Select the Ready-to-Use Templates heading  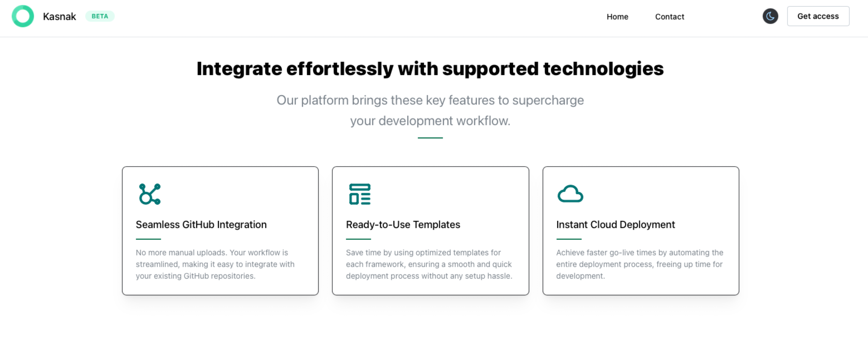click(403, 224)
